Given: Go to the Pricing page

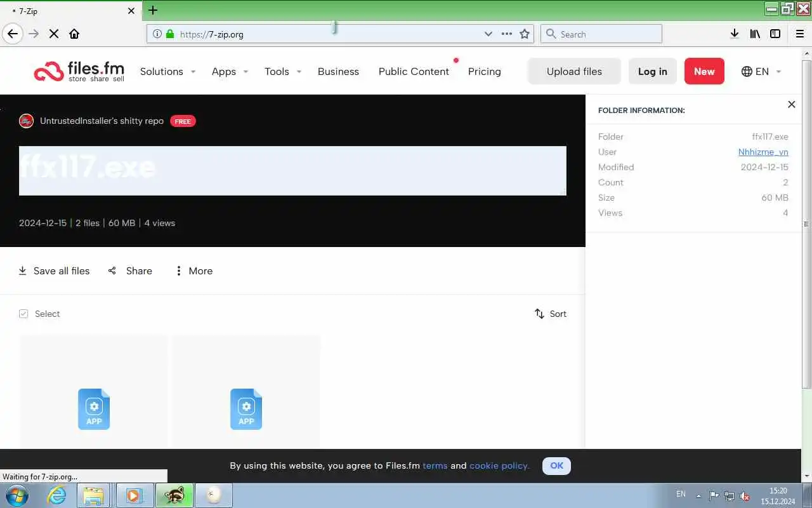Looking at the screenshot, I should tap(484, 71).
